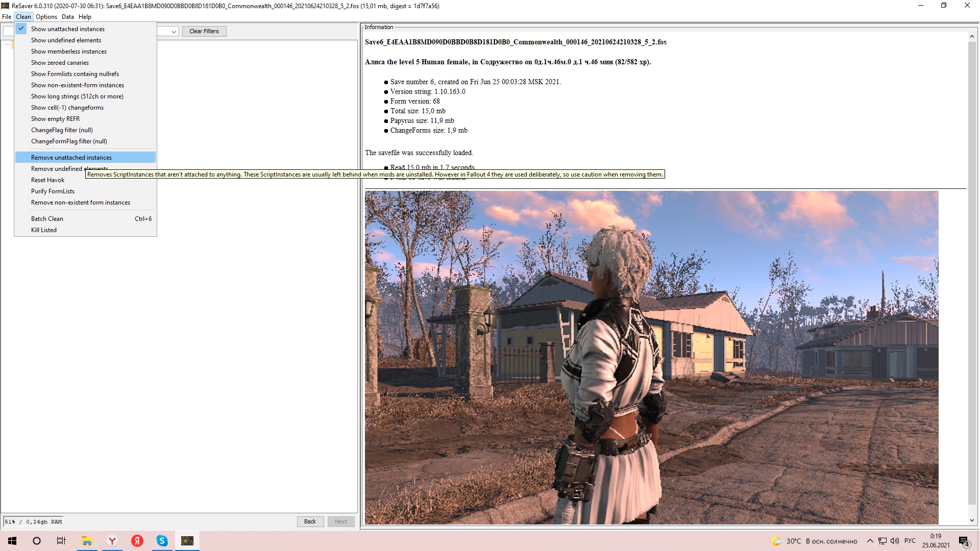Open notification center icon
This screenshot has height=551, width=980.
click(964, 541)
